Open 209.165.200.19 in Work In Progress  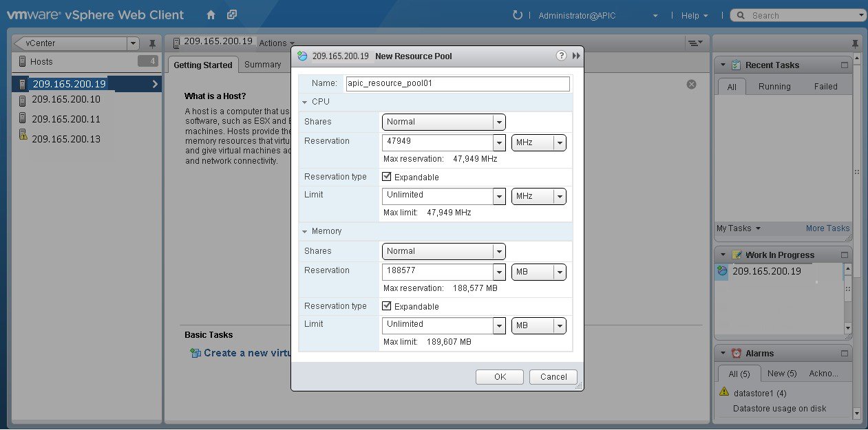point(766,271)
